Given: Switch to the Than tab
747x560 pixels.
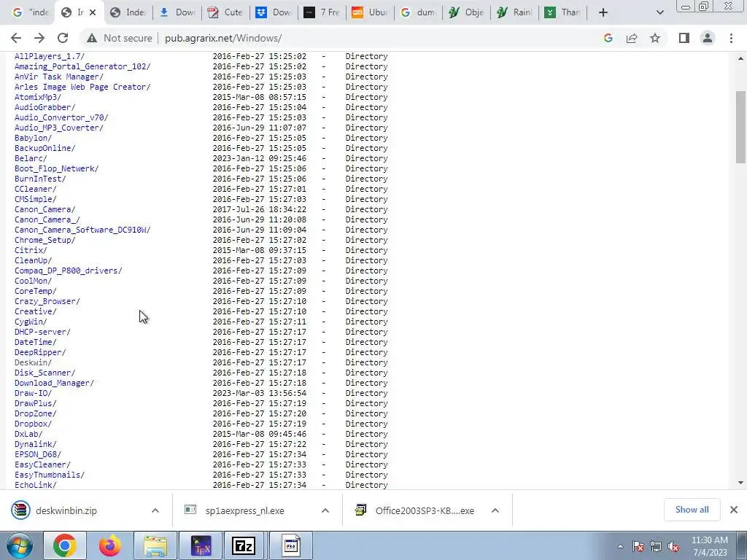Looking at the screenshot, I should click(564, 12).
